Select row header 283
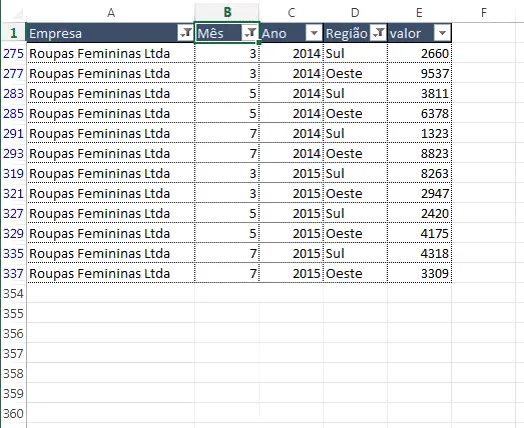Screen dimensions: 524x428 (x=13, y=93)
